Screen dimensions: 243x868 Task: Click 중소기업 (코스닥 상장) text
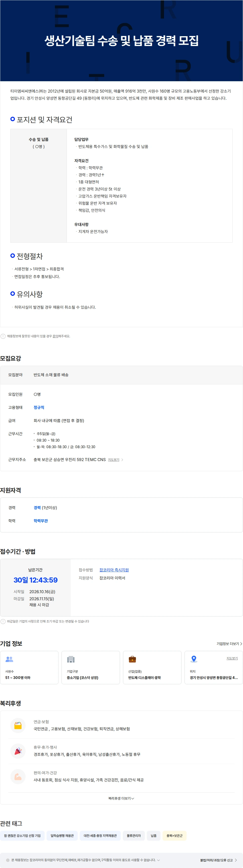point(83,678)
